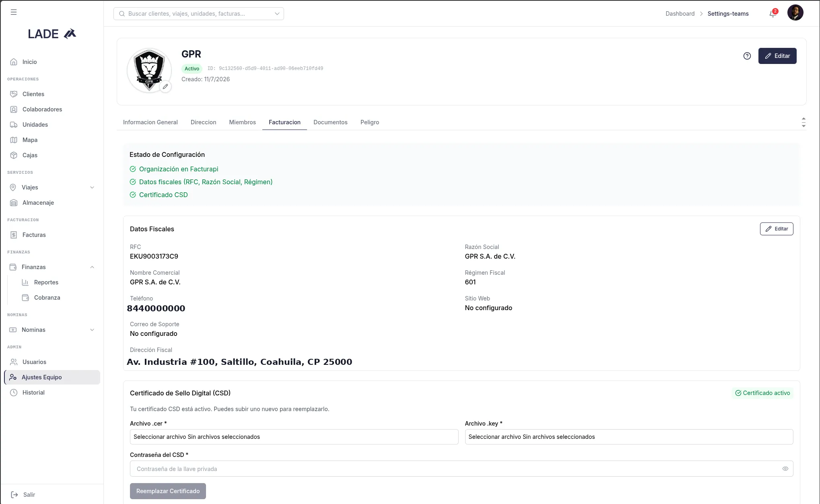This screenshot has height=504, width=820.
Task: Click tabs scroll down arrow
Action: (x=804, y=126)
